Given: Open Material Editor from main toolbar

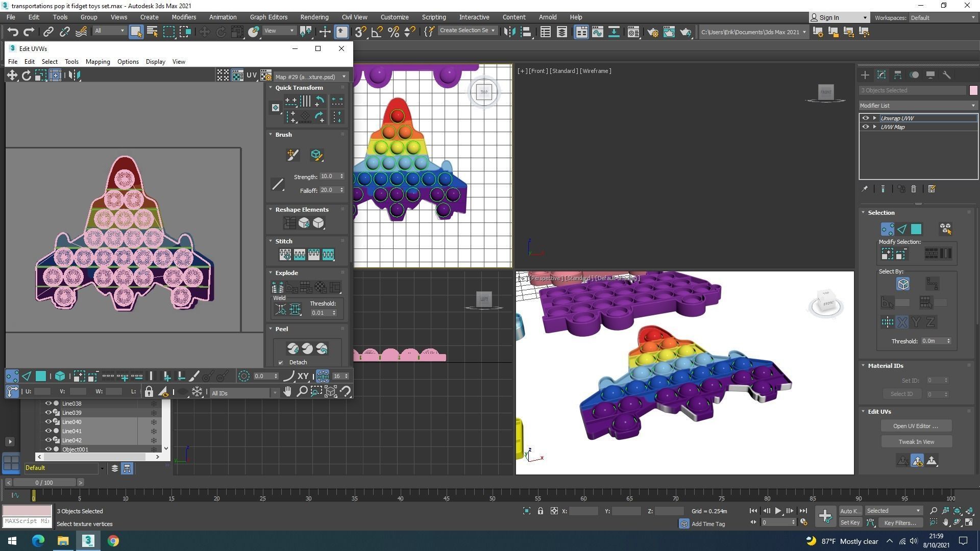Looking at the screenshot, I should coord(633,32).
